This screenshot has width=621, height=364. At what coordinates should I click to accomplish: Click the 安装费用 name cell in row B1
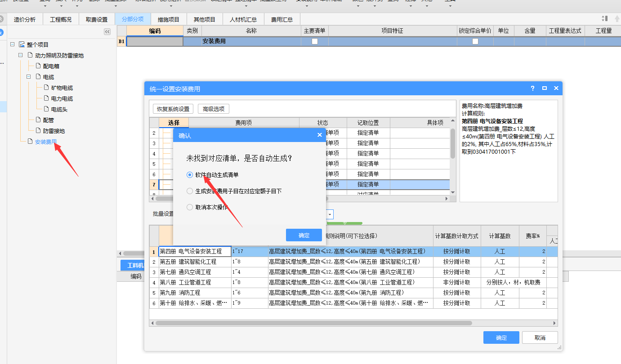[251, 41]
